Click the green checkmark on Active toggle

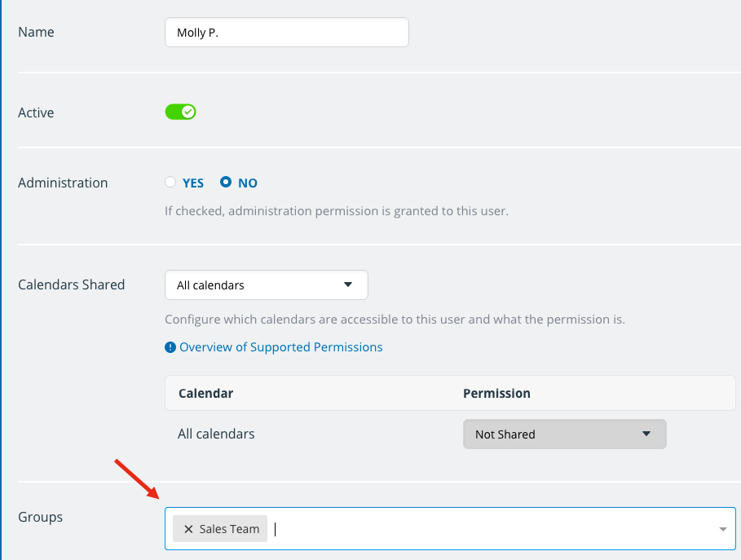point(188,112)
